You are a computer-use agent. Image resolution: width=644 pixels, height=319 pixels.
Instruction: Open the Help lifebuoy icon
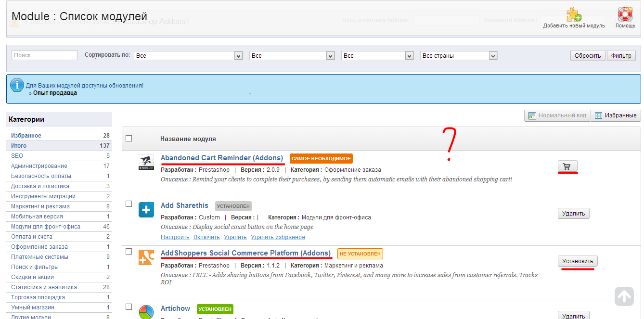click(x=625, y=14)
